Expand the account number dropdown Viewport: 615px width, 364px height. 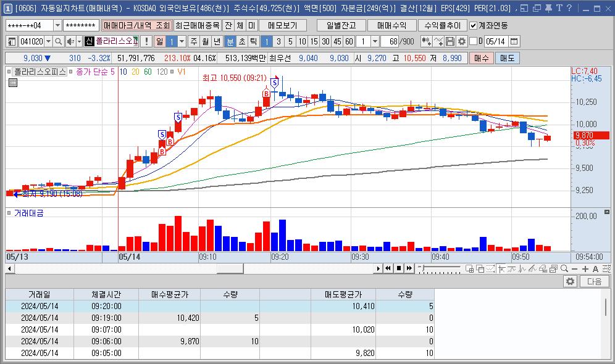[x=57, y=25]
